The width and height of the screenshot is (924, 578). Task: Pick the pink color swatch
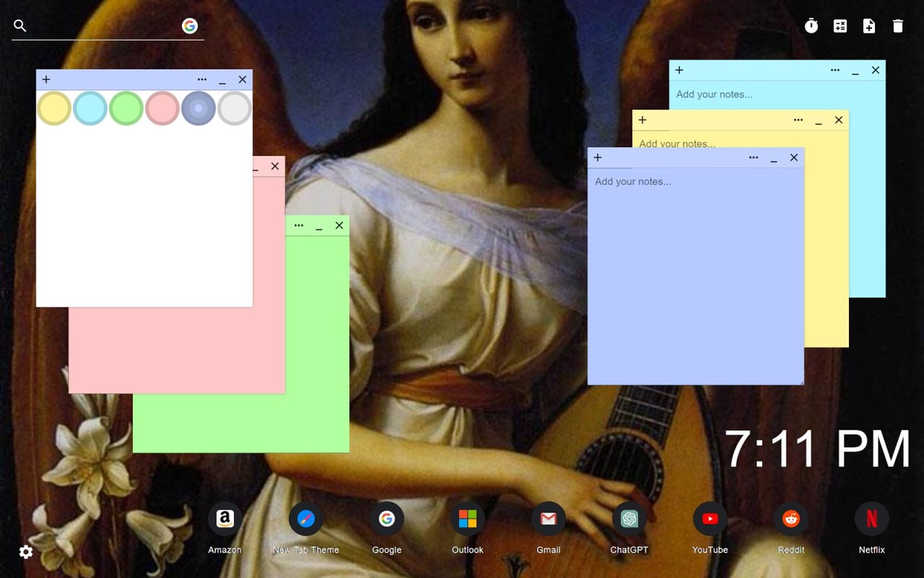(162, 108)
